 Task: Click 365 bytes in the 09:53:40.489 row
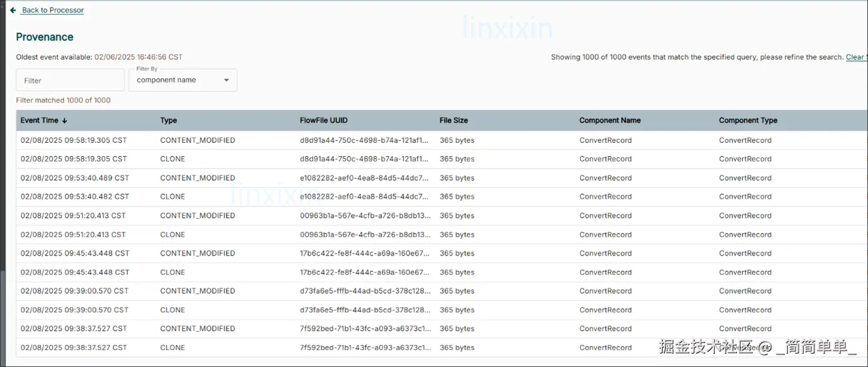click(x=457, y=178)
